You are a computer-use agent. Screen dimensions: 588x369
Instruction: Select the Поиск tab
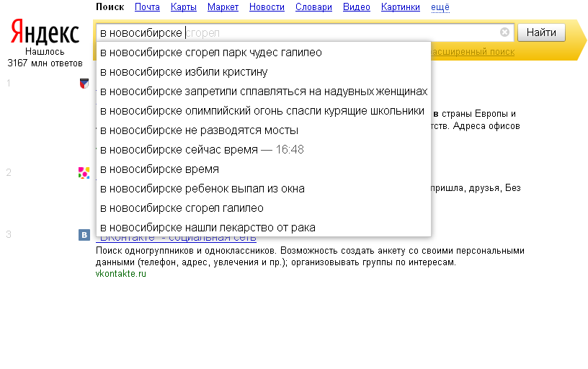(x=110, y=7)
